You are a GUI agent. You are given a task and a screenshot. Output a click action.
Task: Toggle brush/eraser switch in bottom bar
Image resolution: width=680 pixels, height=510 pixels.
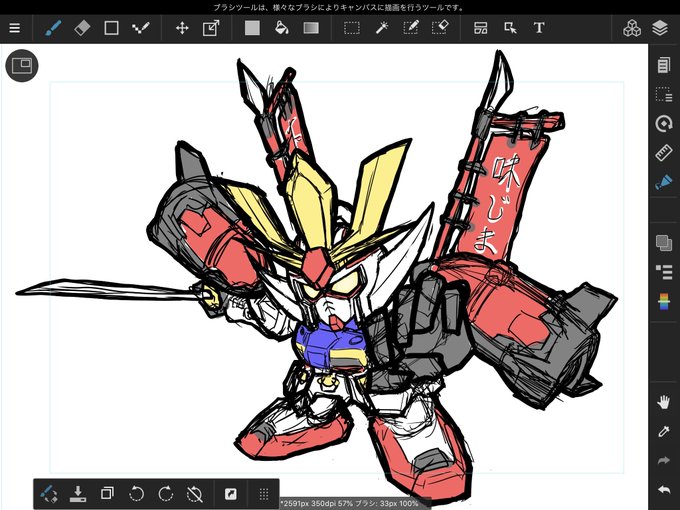click(x=49, y=494)
